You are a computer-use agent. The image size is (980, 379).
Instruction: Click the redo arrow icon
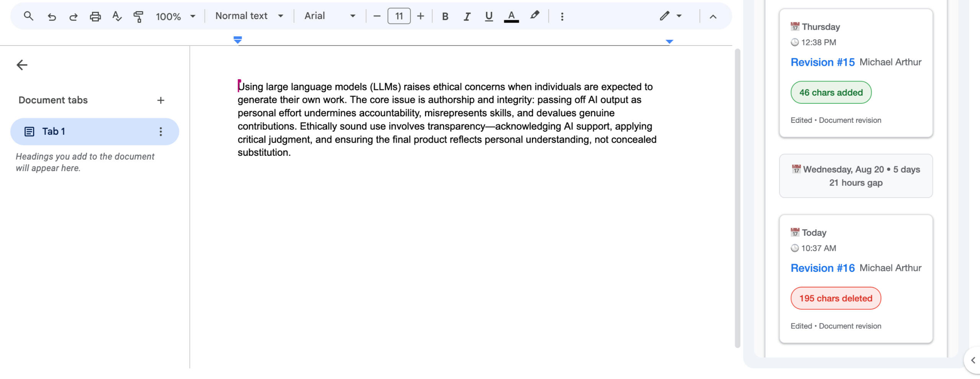pos(73,16)
